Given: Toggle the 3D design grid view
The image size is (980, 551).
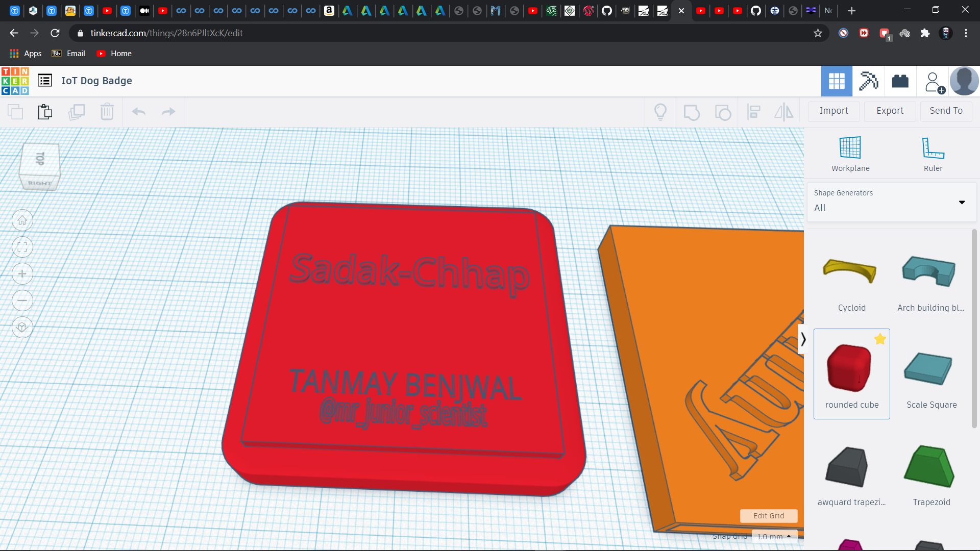Looking at the screenshot, I should (836, 81).
